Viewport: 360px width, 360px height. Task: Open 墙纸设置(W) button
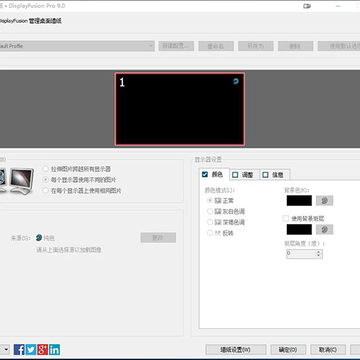(236, 350)
